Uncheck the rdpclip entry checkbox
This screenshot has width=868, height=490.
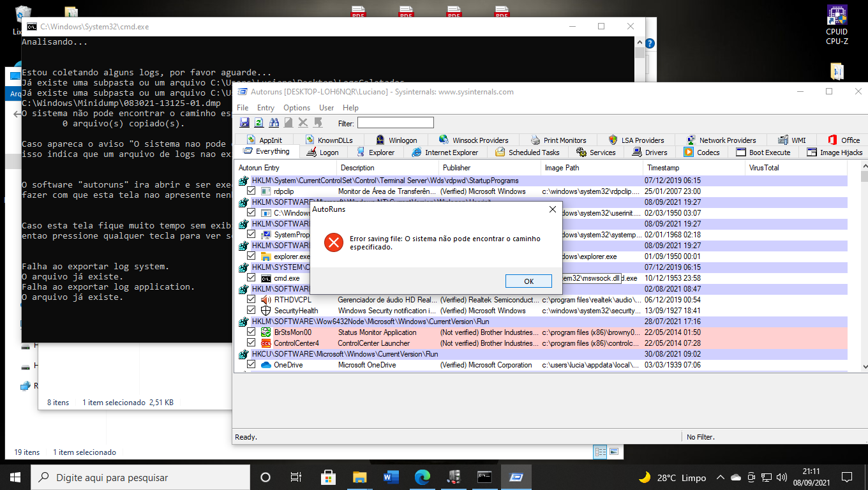tap(251, 191)
